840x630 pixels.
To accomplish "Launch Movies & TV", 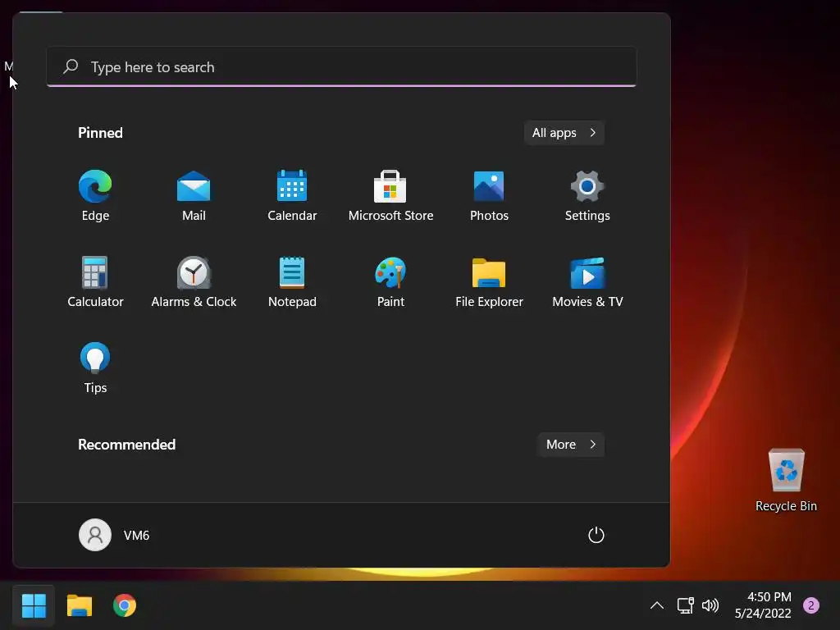I will pyautogui.click(x=587, y=281).
